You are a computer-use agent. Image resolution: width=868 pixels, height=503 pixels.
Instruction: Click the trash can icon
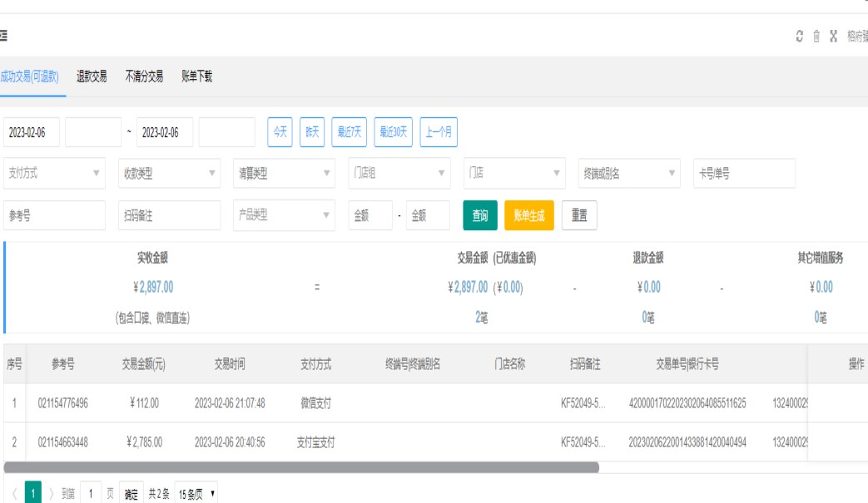coord(816,36)
